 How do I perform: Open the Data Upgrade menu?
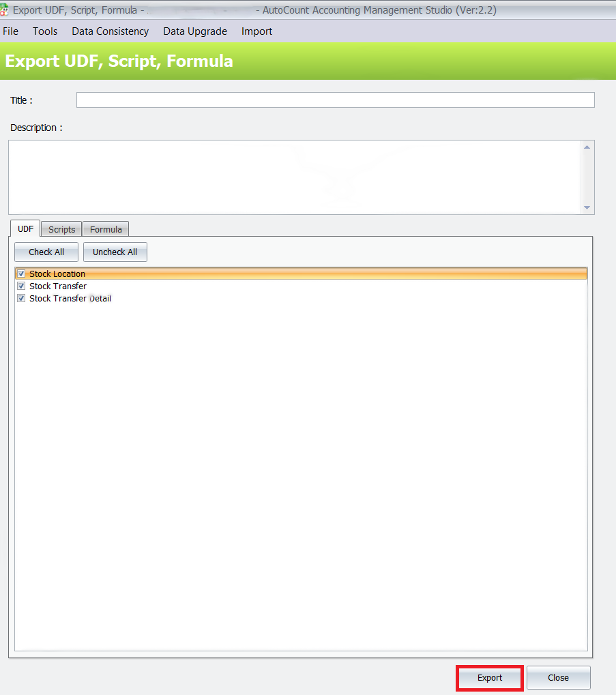[194, 31]
